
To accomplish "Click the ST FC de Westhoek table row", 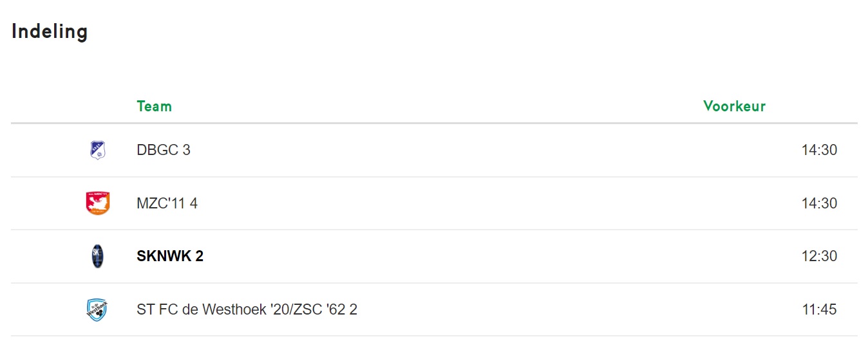I will pyautogui.click(x=434, y=309).
